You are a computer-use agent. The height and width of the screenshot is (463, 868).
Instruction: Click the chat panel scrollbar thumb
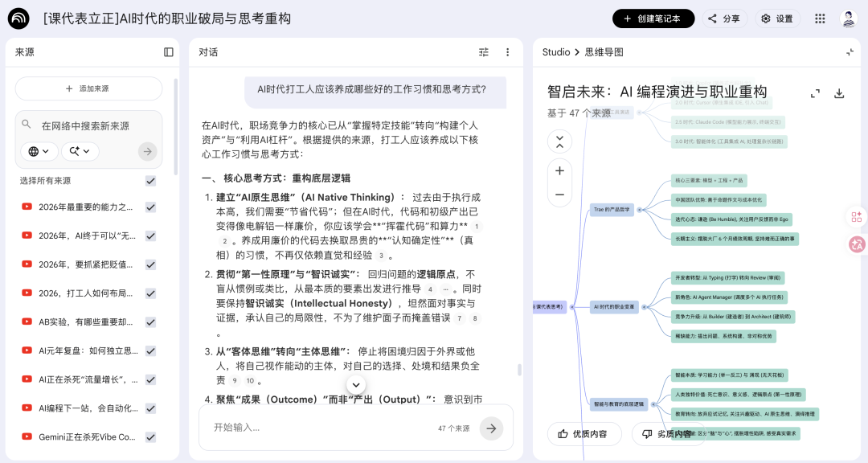519,370
